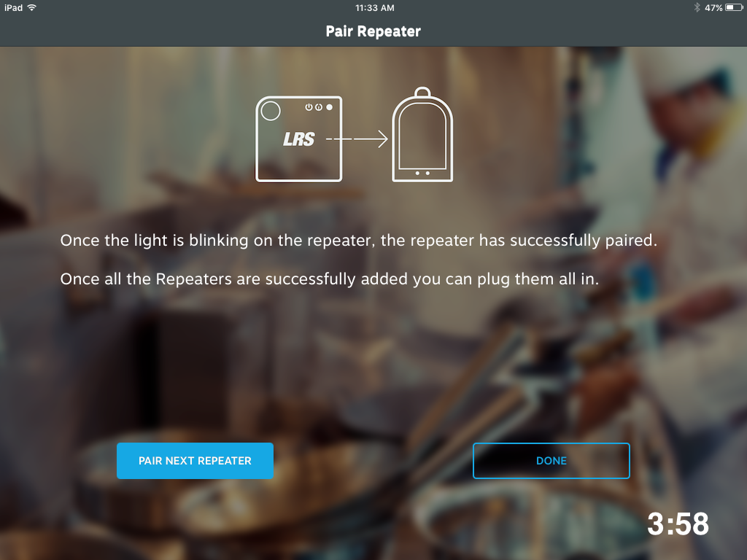The image size is (747, 560).
Task: Tap the 3:58 countdown timer
Action: [678, 524]
